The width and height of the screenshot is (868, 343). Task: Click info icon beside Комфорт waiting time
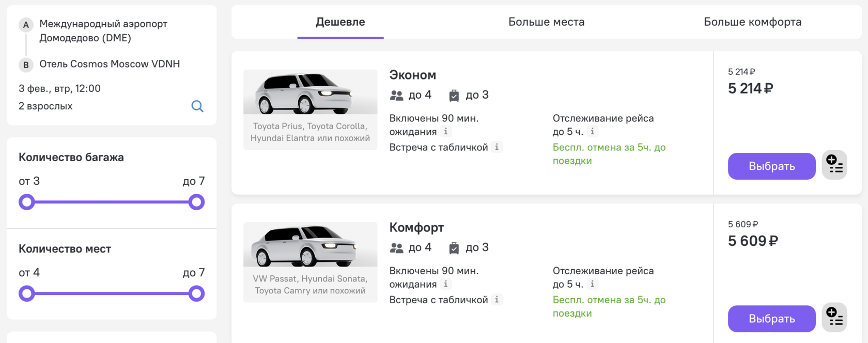446,284
